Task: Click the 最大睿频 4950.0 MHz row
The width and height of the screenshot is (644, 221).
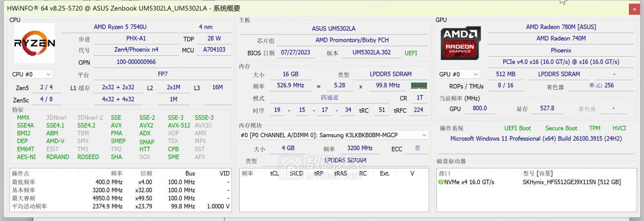Action: (120, 198)
